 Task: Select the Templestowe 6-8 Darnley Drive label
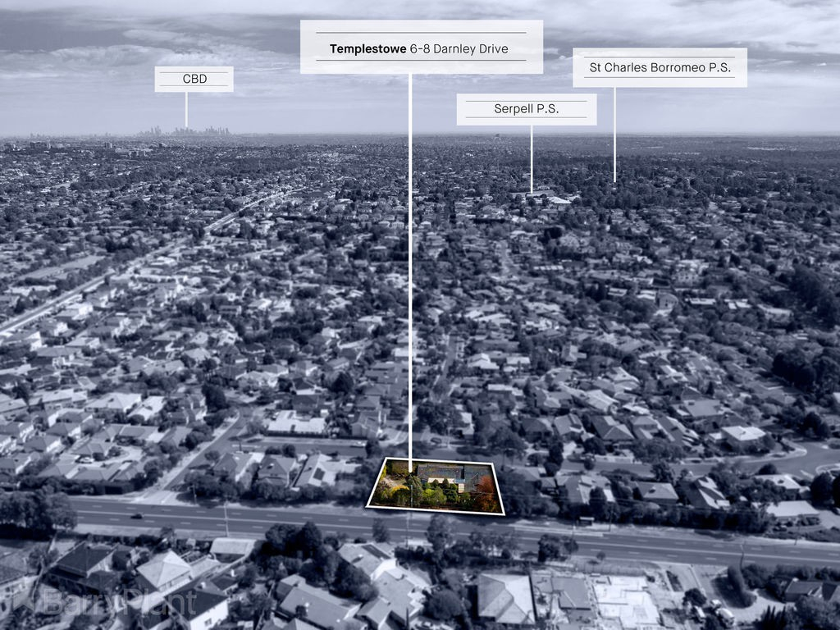pos(421,48)
